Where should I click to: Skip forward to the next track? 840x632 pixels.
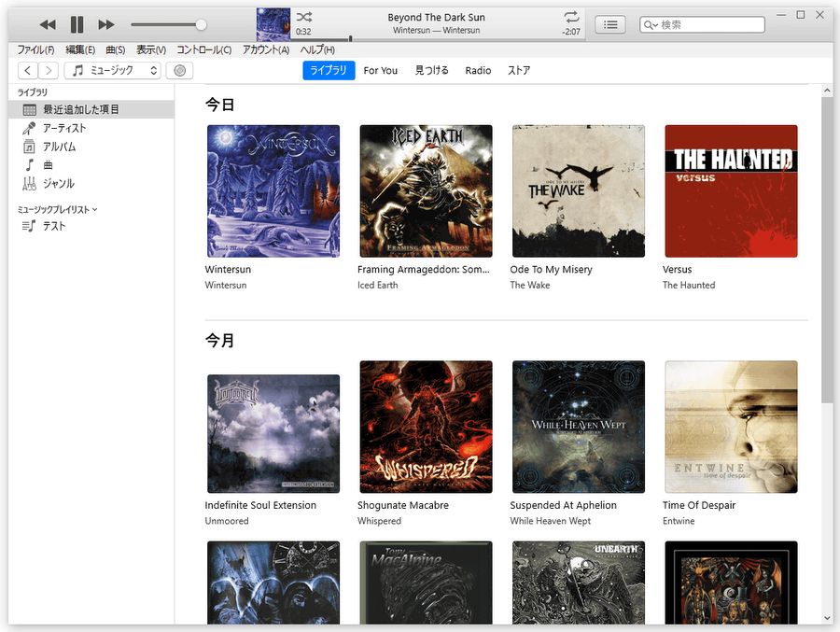coord(106,24)
